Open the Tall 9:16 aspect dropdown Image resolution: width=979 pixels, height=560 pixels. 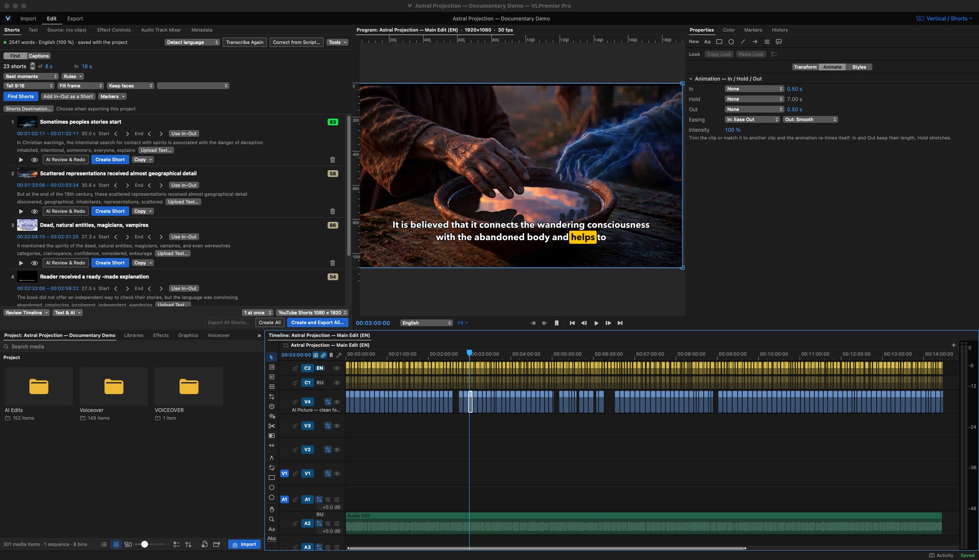[29, 86]
